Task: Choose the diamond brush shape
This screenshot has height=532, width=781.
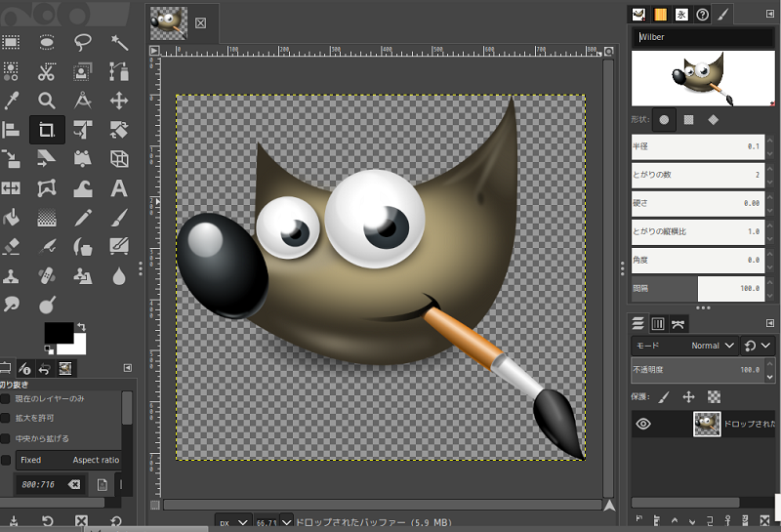Action: tap(714, 119)
